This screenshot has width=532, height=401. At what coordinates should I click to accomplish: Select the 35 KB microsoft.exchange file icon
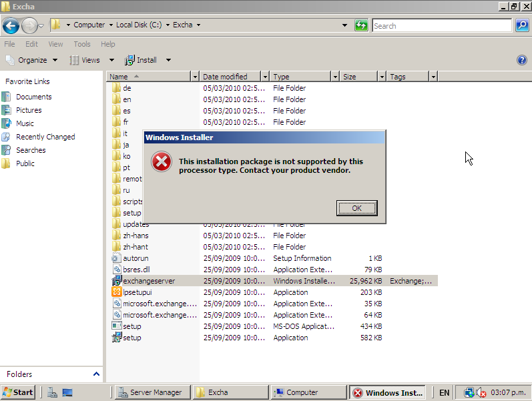pyautogui.click(x=117, y=304)
